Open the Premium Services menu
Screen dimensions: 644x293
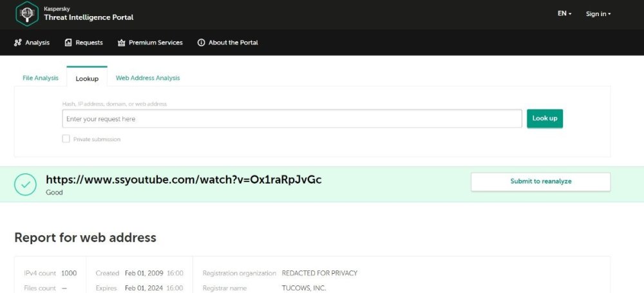[150, 43]
